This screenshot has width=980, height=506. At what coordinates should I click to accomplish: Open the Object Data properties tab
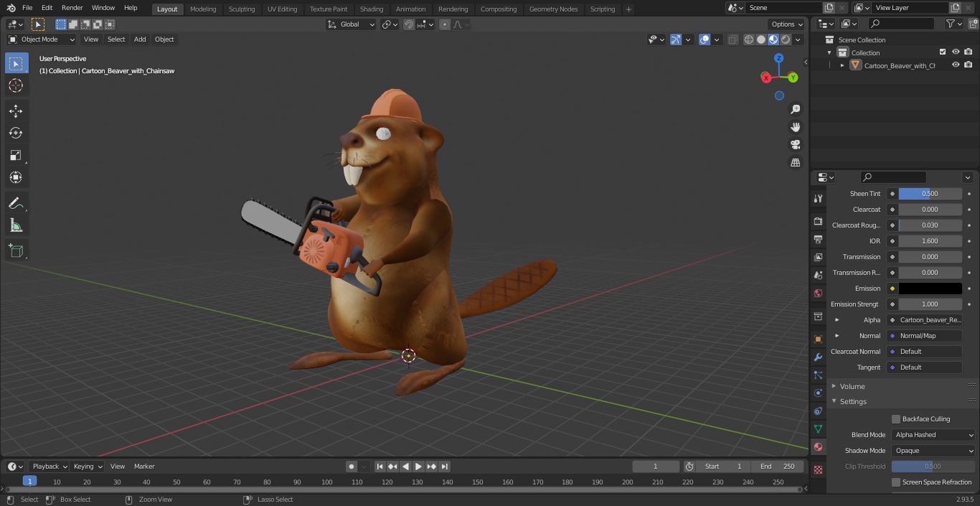(x=818, y=428)
